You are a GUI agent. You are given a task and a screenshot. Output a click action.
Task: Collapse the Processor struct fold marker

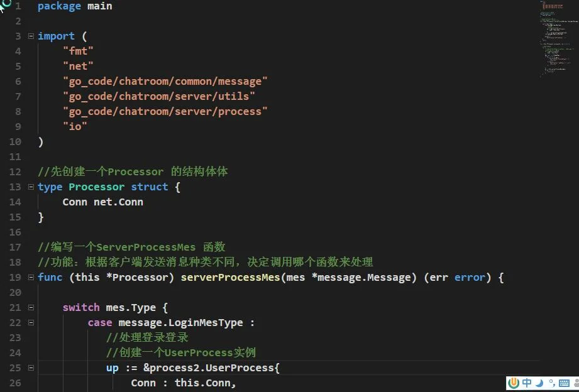[31, 187]
